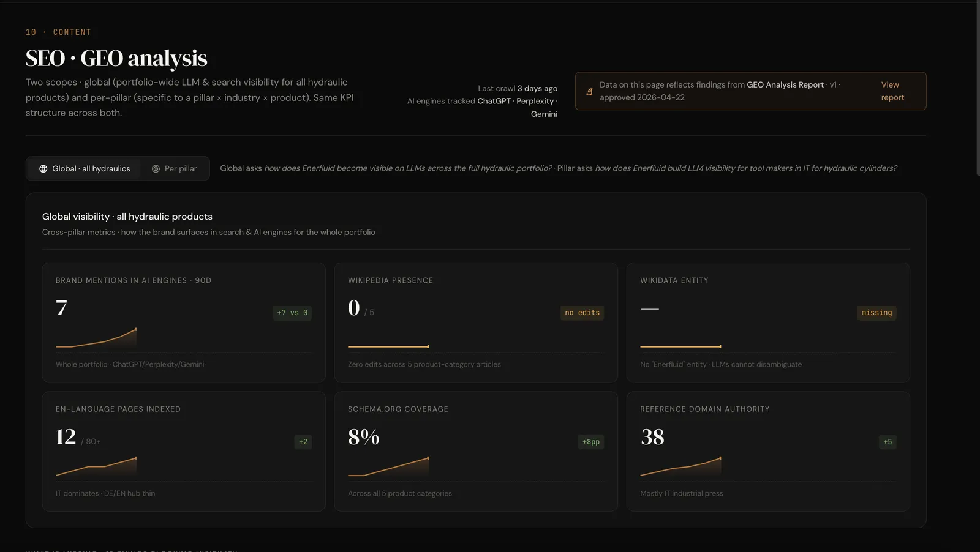Click the no edits badge
Image resolution: width=980 pixels, height=552 pixels.
[x=582, y=313]
